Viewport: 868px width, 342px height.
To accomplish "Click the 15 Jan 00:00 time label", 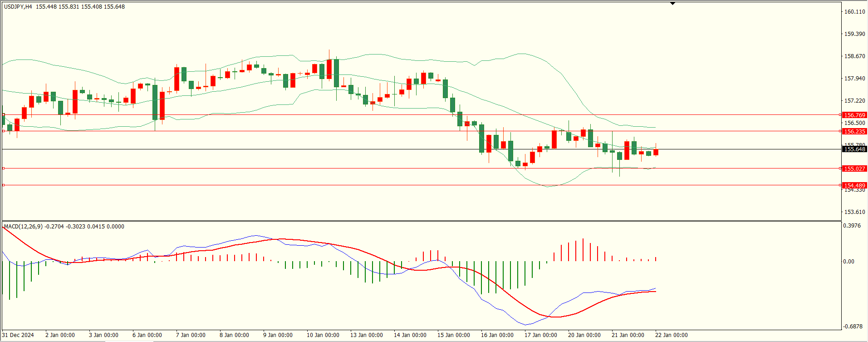I will tap(454, 335).
